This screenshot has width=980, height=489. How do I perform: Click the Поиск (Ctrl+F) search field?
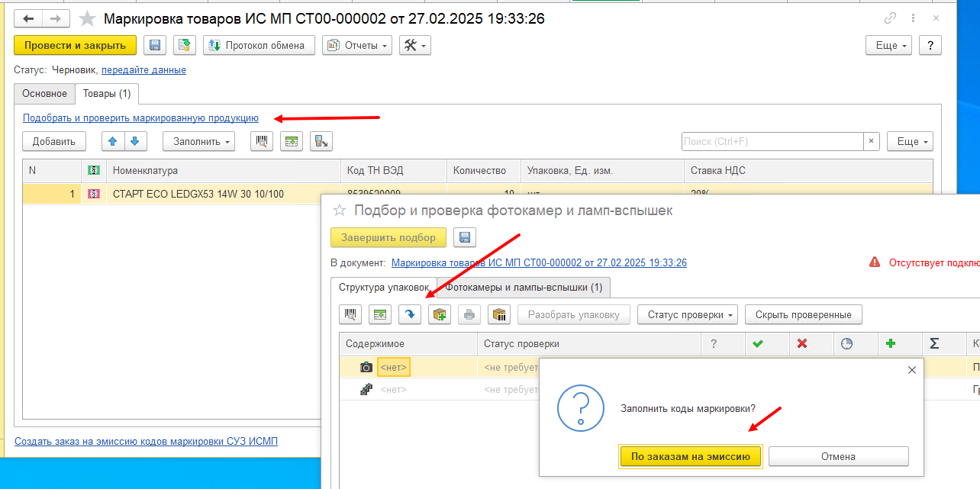(771, 141)
